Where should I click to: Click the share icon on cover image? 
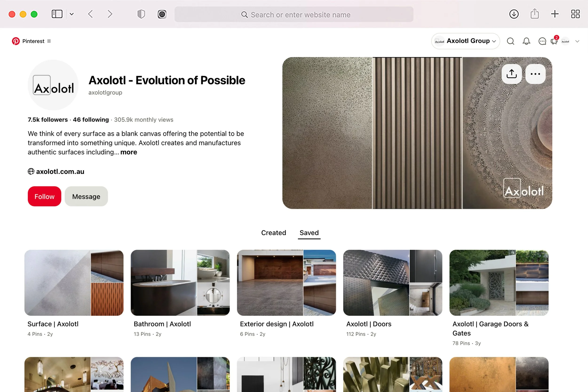pos(512,74)
